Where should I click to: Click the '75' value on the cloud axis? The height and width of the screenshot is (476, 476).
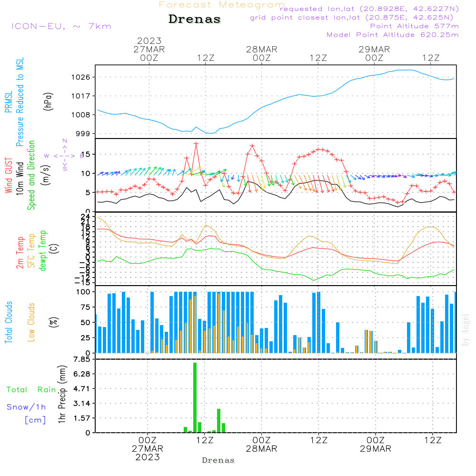coord(86,307)
